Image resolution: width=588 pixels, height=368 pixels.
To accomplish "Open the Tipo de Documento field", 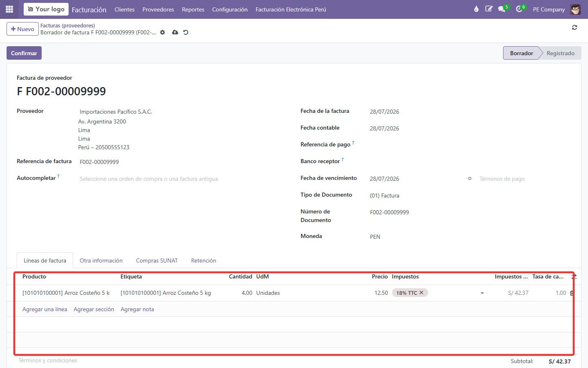I will [470, 195].
